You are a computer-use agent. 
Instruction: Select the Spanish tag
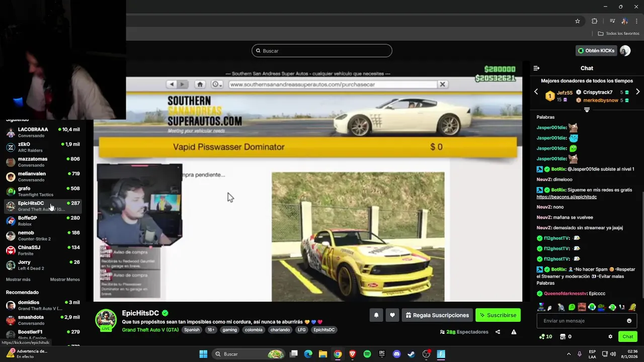(x=192, y=330)
